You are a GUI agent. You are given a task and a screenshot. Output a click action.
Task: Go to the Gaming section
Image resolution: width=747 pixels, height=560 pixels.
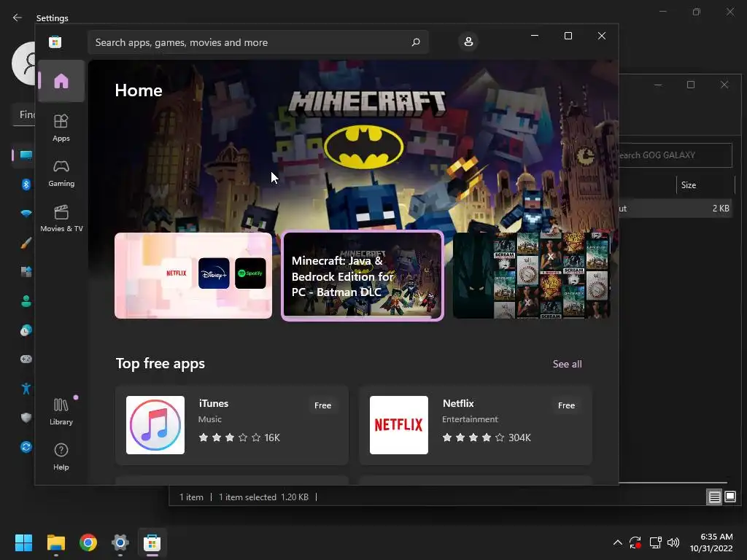(61, 173)
